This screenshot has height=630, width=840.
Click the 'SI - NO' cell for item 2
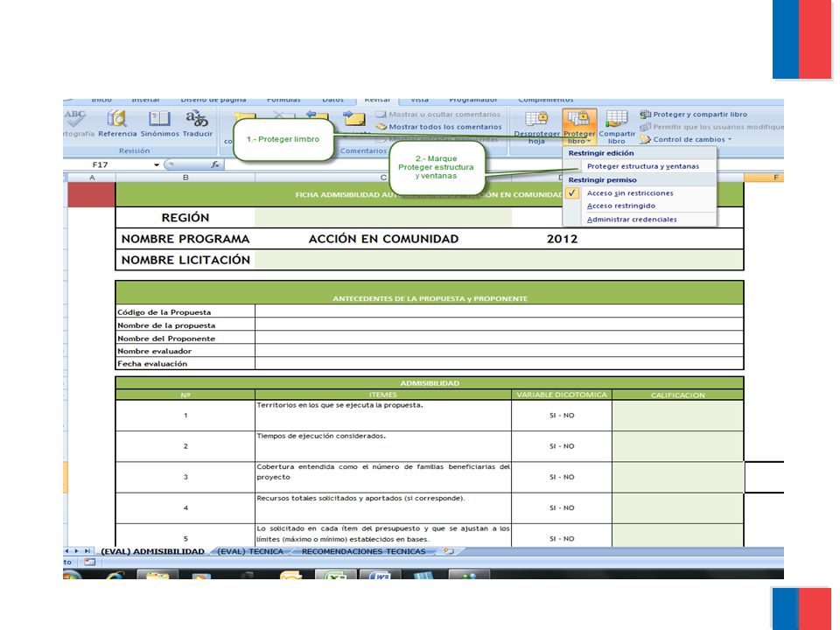tap(562, 446)
